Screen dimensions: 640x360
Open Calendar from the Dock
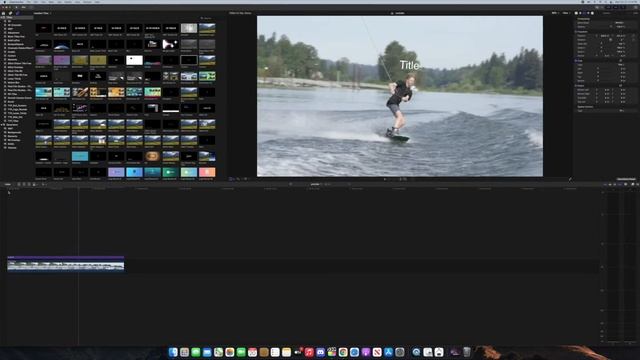(252, 352)
